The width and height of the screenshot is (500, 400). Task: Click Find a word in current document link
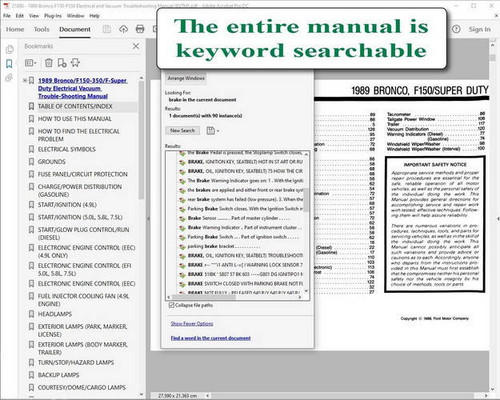(211, 338)
